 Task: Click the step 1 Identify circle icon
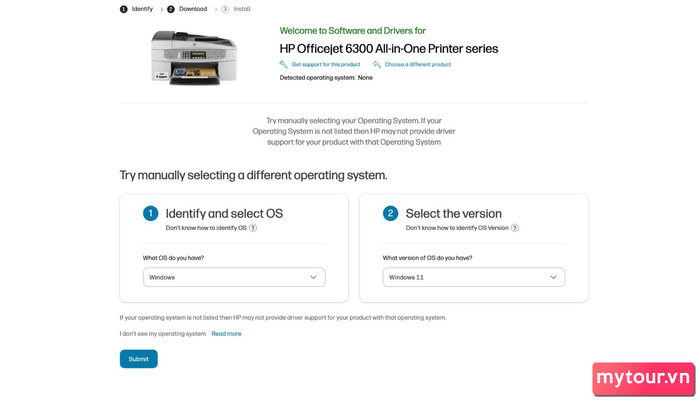click(124, 9)
